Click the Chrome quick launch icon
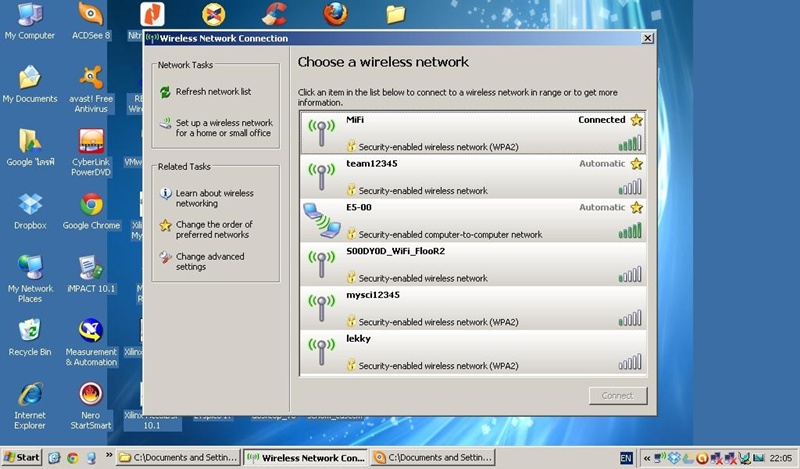800x469 pixels. (72, 458)
